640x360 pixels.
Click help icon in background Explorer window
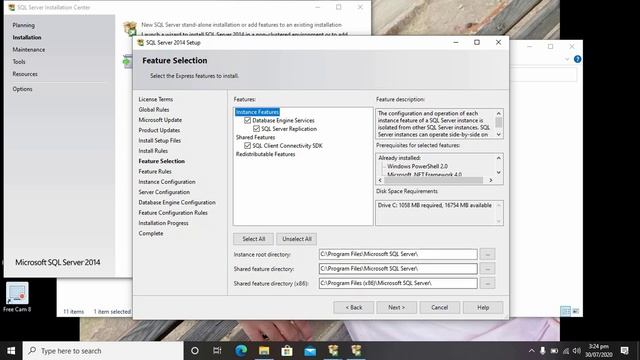pos(577,59)
